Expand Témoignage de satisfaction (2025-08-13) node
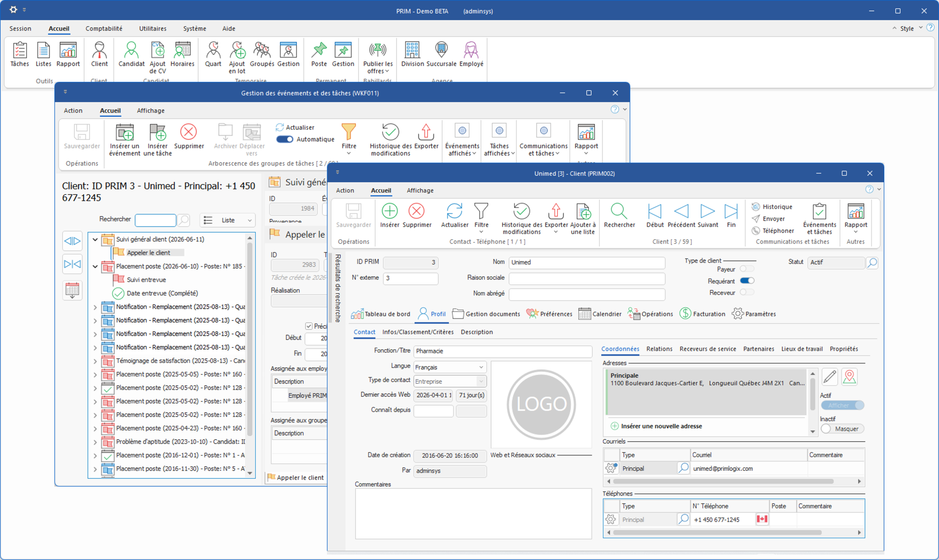The image size is (939, 560). (95, 361)
